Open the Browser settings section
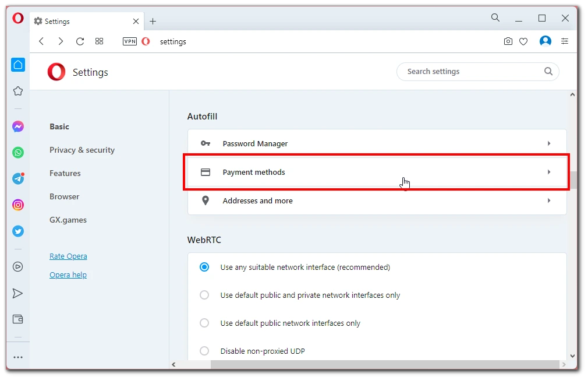This screenshot has height=380, width=588. [64, 196]
